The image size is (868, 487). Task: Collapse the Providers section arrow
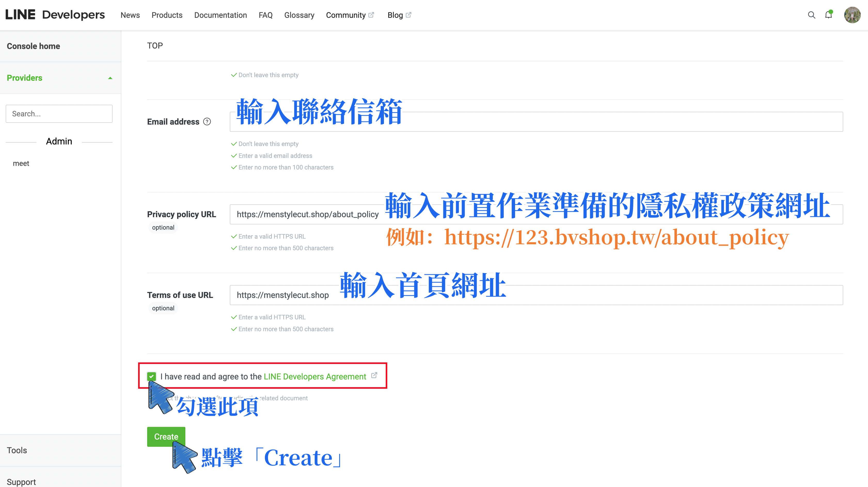(x=110, y=78)
